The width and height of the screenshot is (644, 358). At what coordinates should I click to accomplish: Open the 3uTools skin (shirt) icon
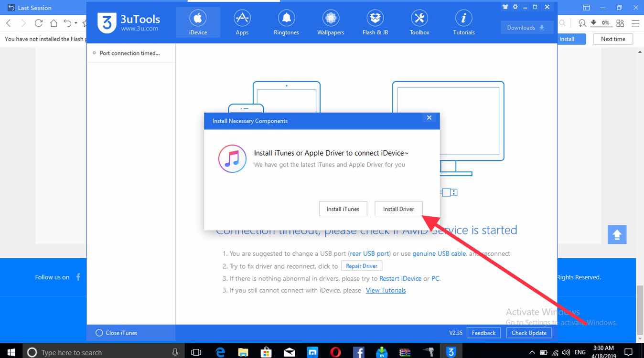(x=505, y=7)
